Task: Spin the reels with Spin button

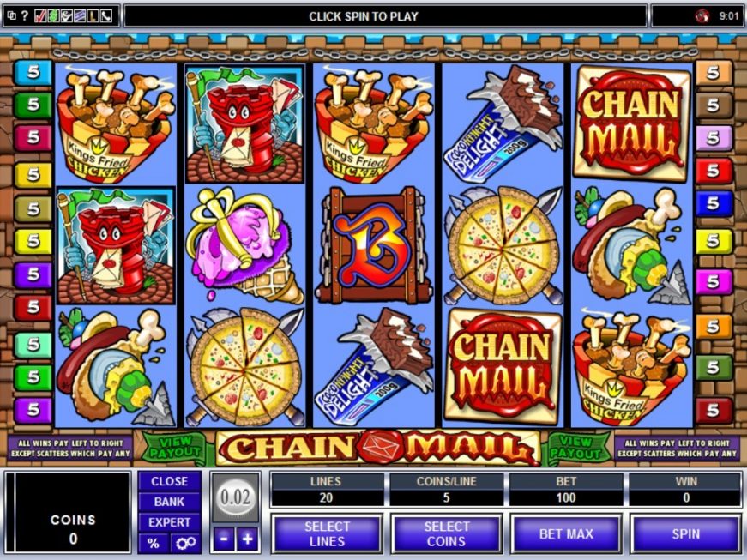Action: tap(686, 533)
